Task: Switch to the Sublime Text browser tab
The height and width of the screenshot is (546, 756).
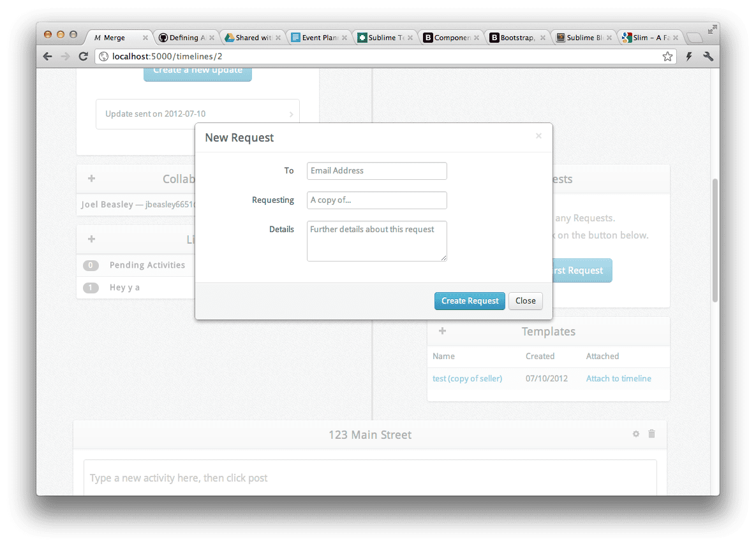Action: [x=383, y=38]
